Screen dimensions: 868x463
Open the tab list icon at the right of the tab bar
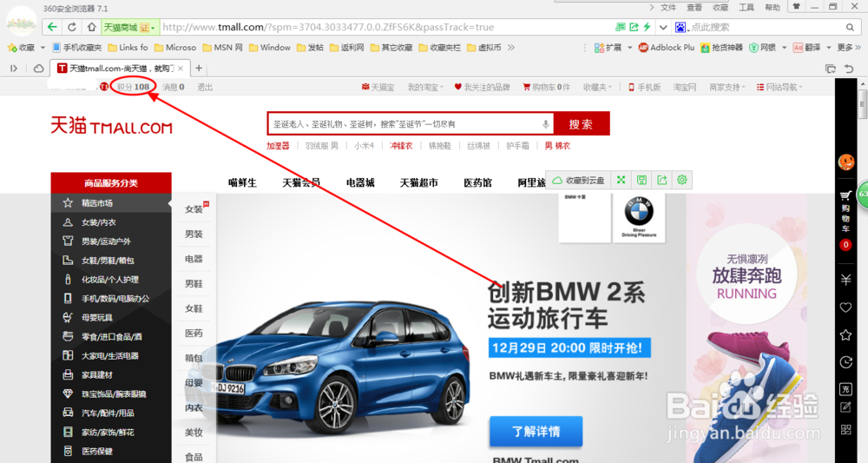(x=831, y=69)
